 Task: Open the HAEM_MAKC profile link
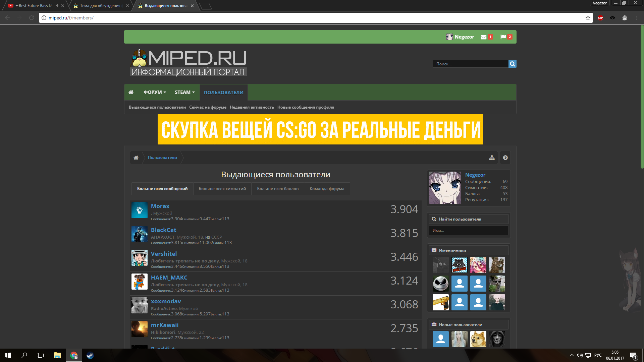169,278
